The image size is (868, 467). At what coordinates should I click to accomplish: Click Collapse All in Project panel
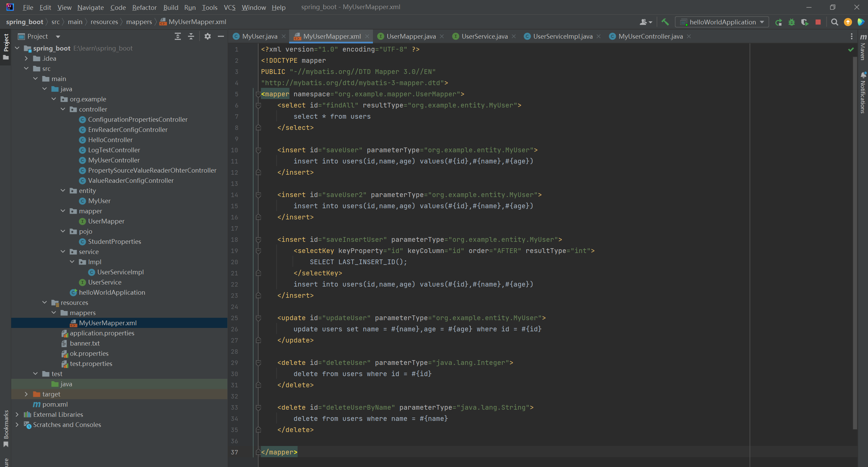(x=191, y=36)
